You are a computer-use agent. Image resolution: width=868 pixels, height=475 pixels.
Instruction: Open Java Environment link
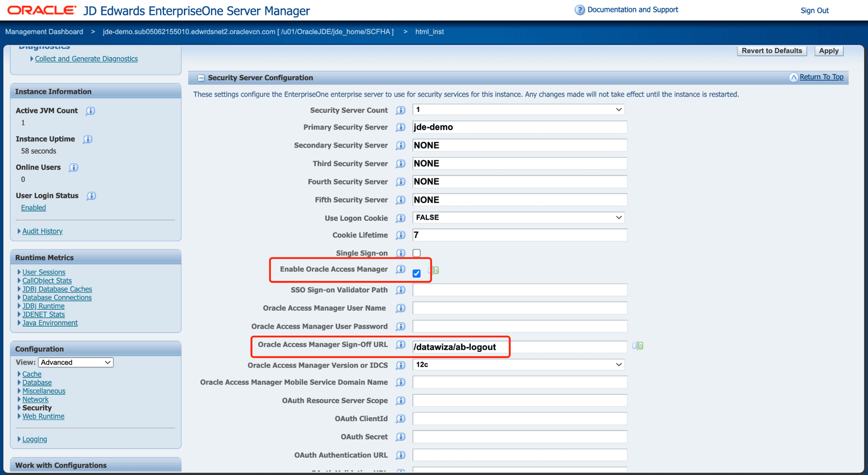click(x=50, y=323)
